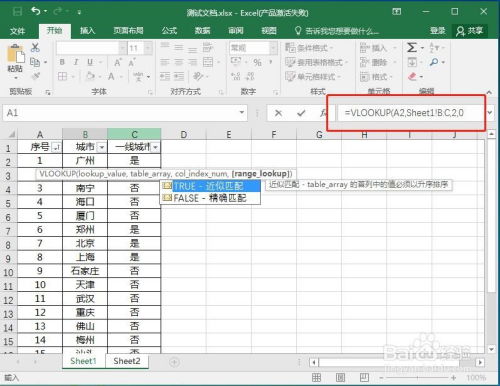Click the Orientation text angle icon
Image resolution: width=500 pixels, height=386 pixels.
[198, 76]
